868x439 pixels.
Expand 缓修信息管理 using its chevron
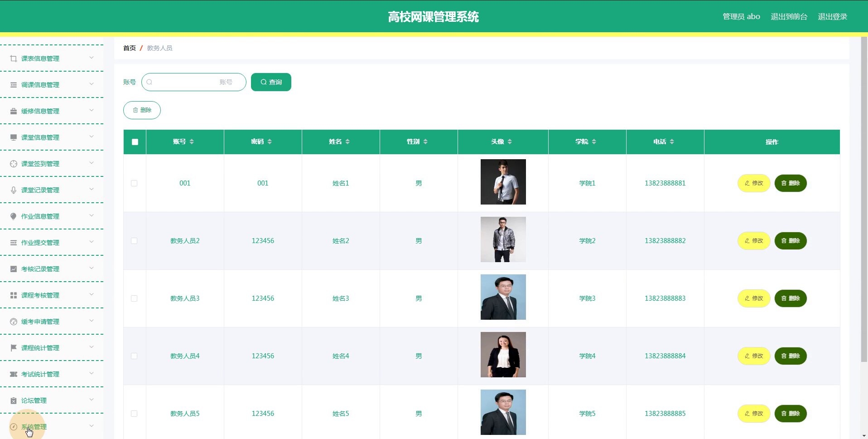[x=92, y=110]
